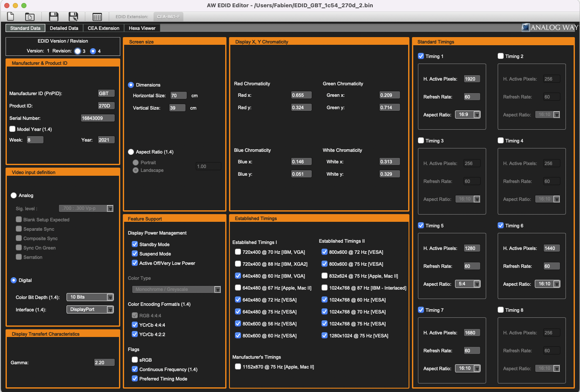Viewport: 580px width, 392px height.
Task: Click the Serial Number field
Action: pyautogui.click(x=98, y=118)
